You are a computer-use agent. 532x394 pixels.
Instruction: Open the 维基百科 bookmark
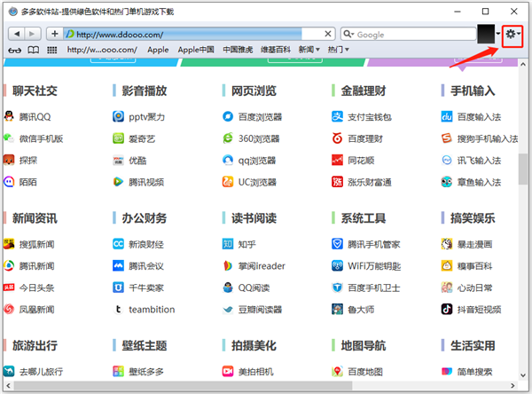click(276, 50)
